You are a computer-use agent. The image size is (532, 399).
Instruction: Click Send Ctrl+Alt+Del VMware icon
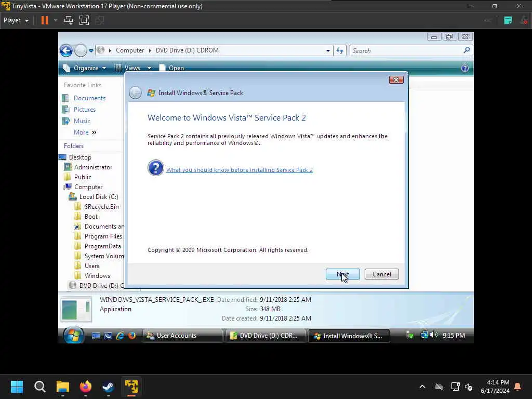[69, 20]
